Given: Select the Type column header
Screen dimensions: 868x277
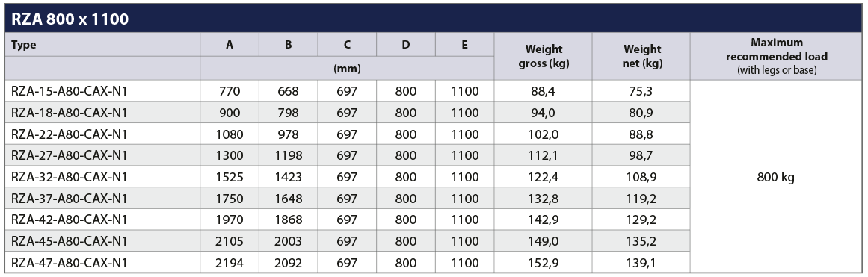Looking at the screenshot, I should click(x=23, y=45).
